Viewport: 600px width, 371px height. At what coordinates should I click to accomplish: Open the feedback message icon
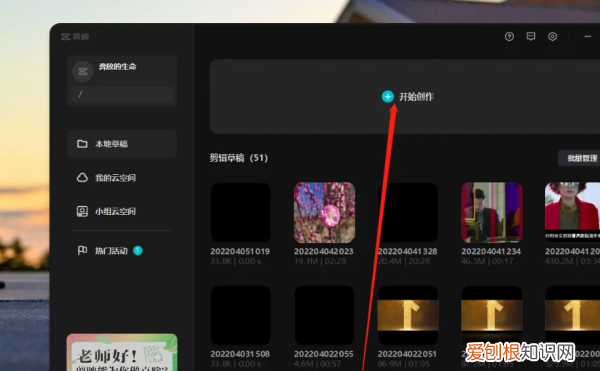[531, 37]
